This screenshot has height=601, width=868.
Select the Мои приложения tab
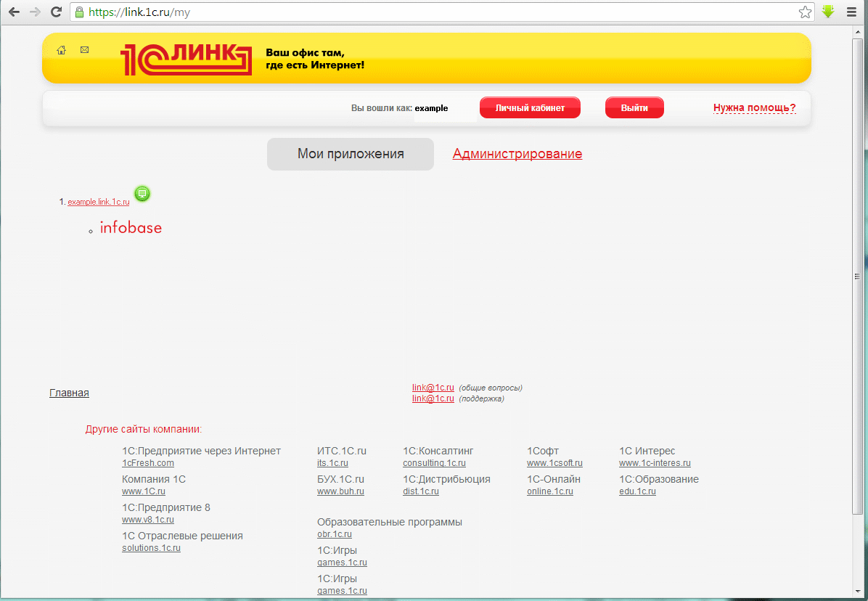[x=351, y=154]
